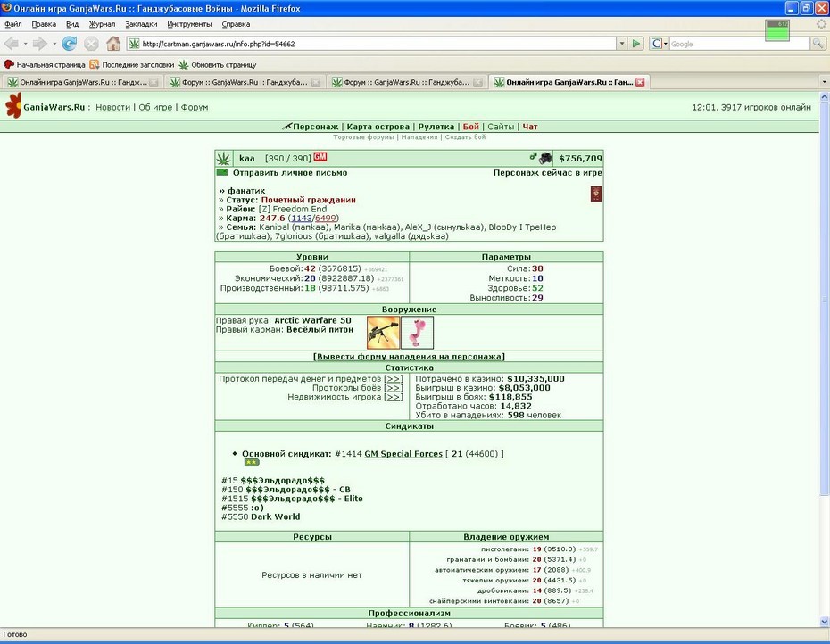Open the Вид menu
The width and height of the screenshot is (830, 644).
(x=72, y=24)
